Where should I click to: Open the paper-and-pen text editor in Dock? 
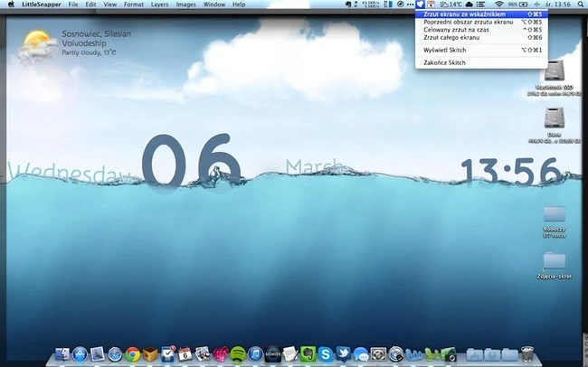(290, 353)
